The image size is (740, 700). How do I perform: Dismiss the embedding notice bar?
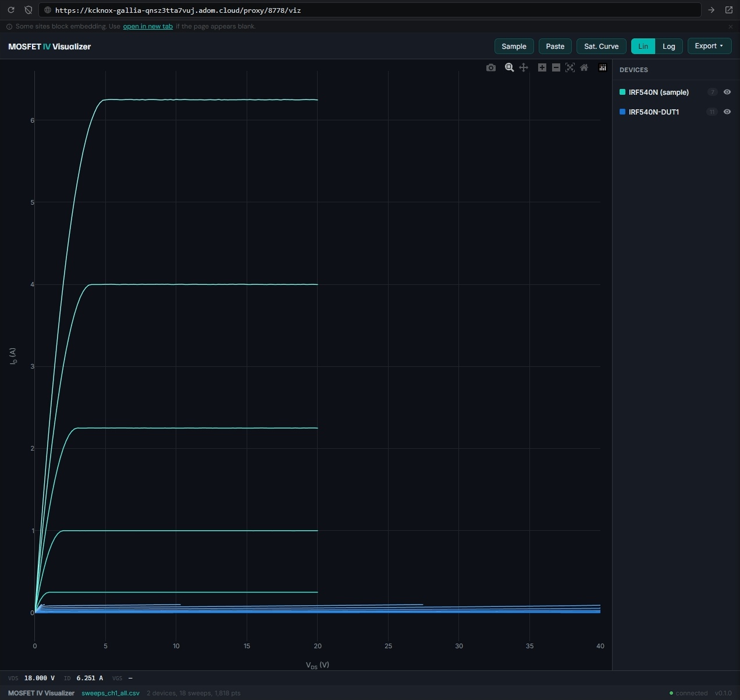pos(731,26)
